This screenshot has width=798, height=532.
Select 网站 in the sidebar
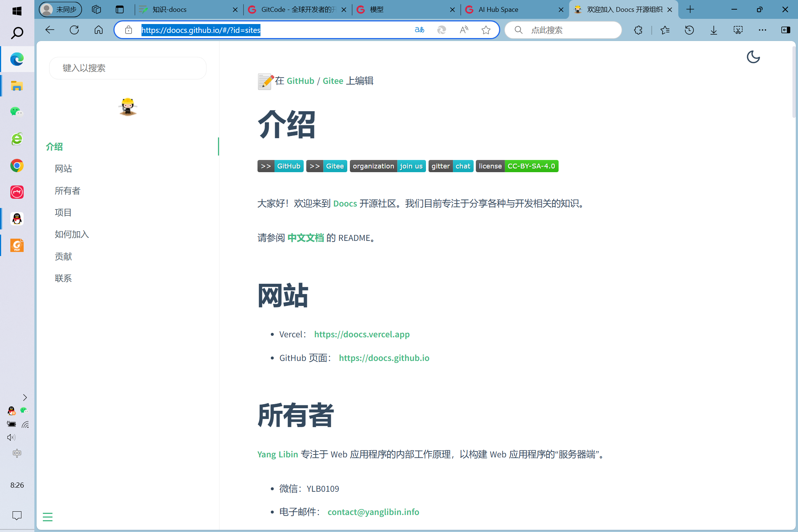[63, 169]
